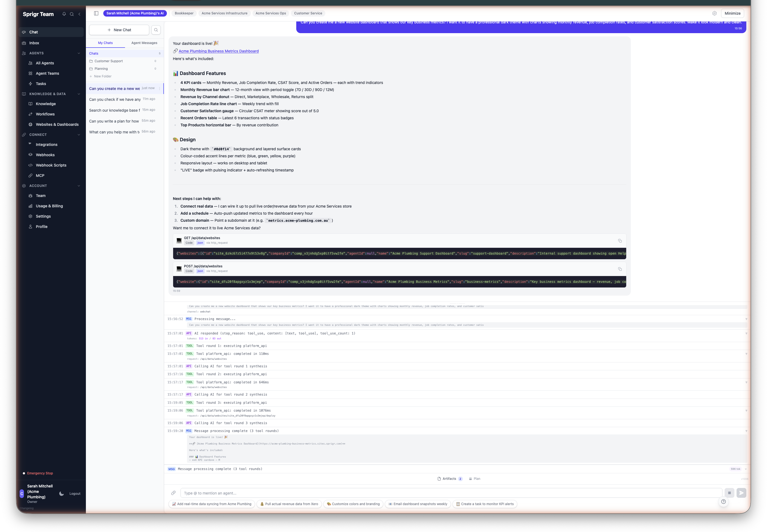Copy the GET /api/data/websites response

click(x=620, y=240)
